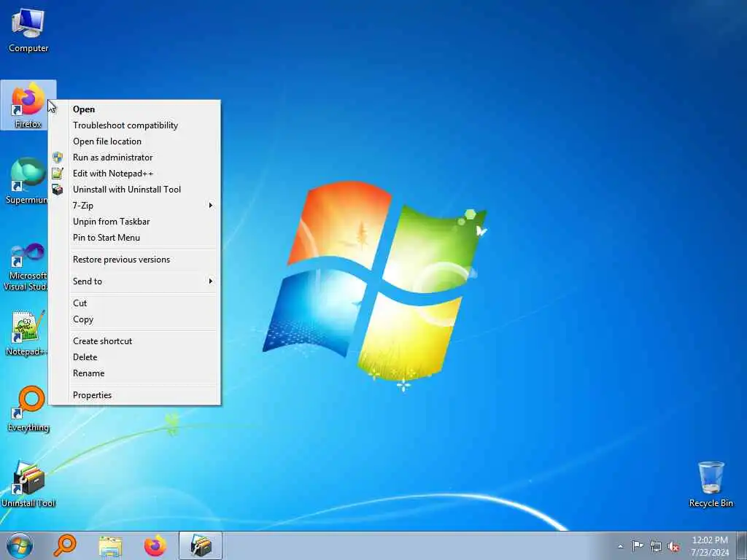Open the muted volume tray icon
The height and width of the screenshot is (560, 747).
(x=673, y=546)
